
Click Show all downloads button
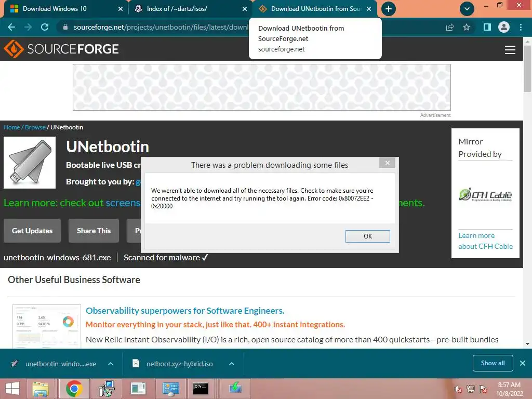pos(493,363)
